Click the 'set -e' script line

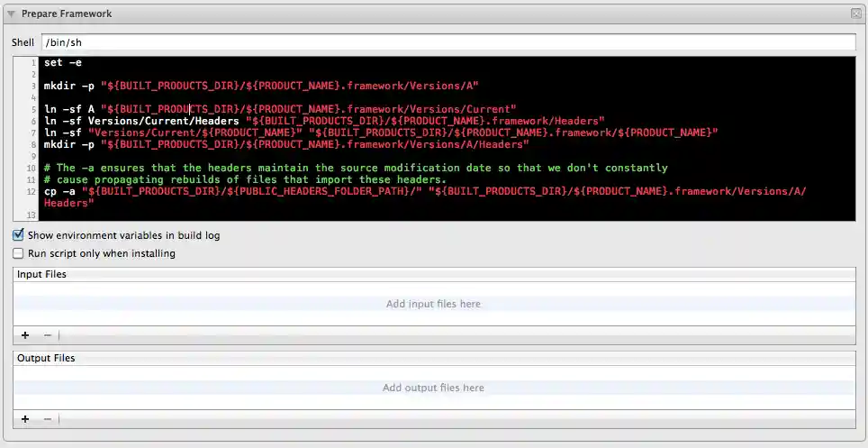pyautogui.click(x=63, y=63)
